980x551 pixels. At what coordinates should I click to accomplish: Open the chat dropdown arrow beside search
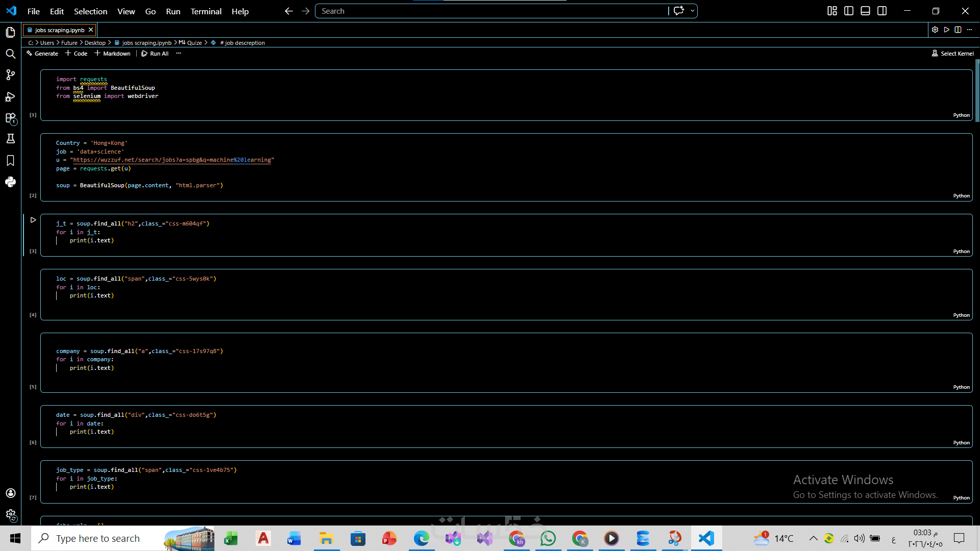point(692,11)
